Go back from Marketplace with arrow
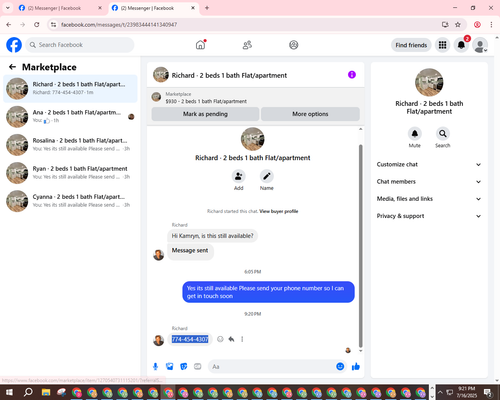The width and height of the screenshot is (500, 400). (x=12, y=67)
